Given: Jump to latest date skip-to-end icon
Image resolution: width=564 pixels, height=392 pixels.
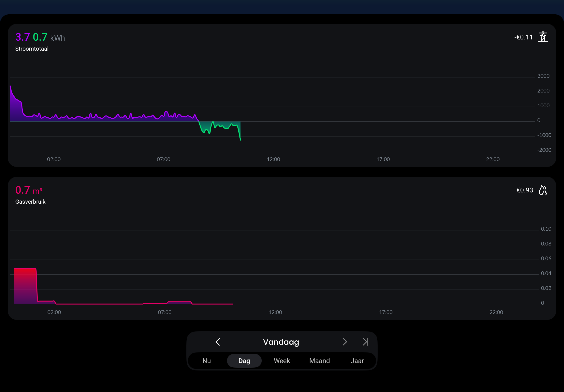Looking at the screenshot, I should click(x=365, y=342).
